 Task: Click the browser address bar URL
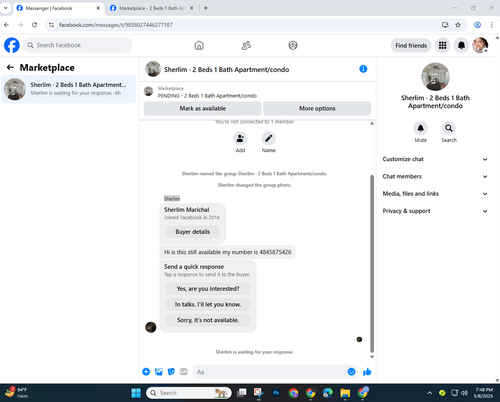[x=116, y=25]
